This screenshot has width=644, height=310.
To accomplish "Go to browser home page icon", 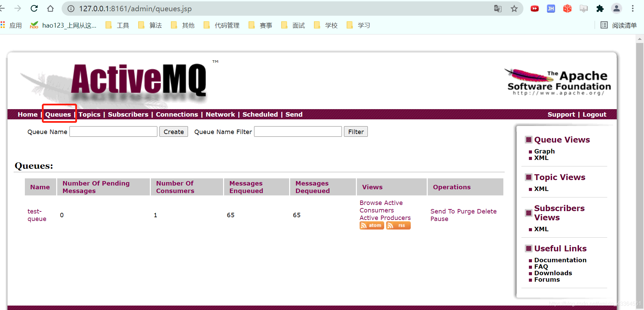I will point(50,9).
